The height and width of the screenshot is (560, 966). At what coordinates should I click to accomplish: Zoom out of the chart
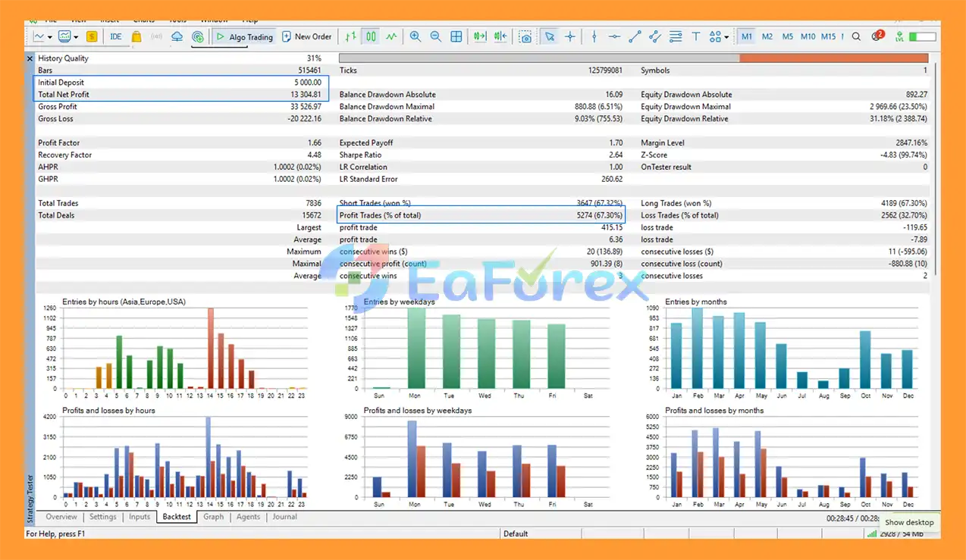pyautogui.click(x=435, y=36)
